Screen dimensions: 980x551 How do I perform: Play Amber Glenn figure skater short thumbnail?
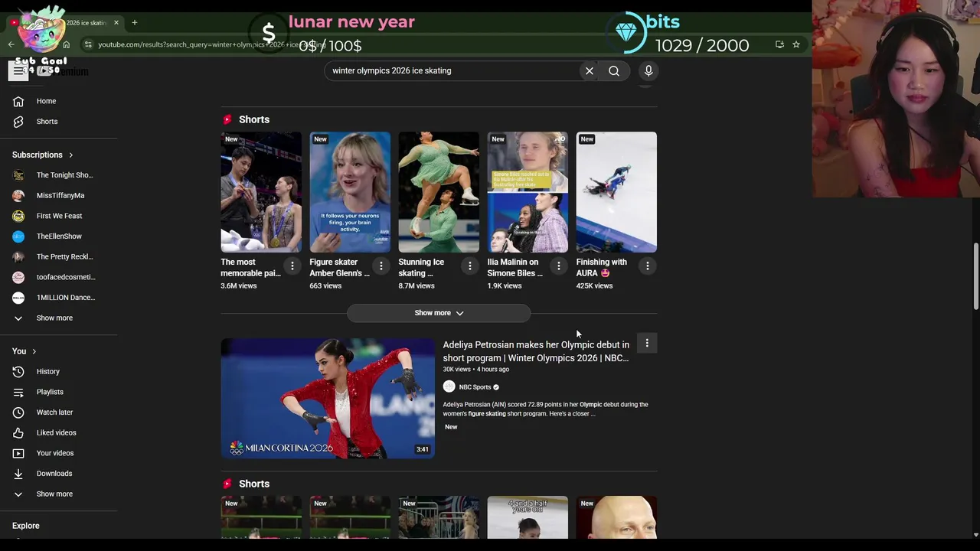tap(350, 192)
